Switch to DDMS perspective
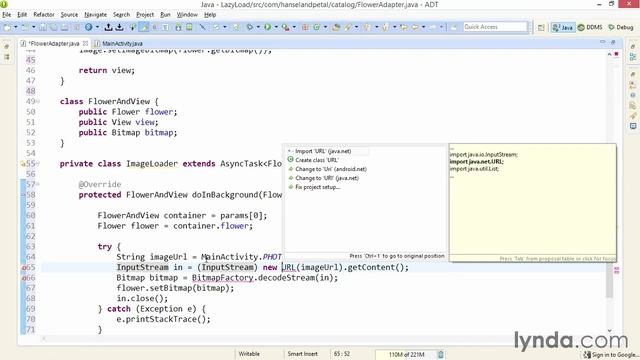This screenshot has width=640, height=360. 590,27
